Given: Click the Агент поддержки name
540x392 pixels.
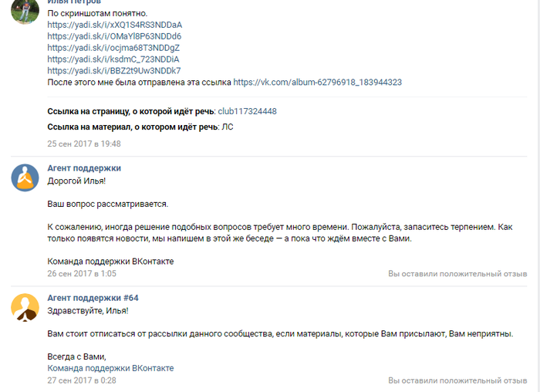Looking at the screenshot, I should 84,168.
